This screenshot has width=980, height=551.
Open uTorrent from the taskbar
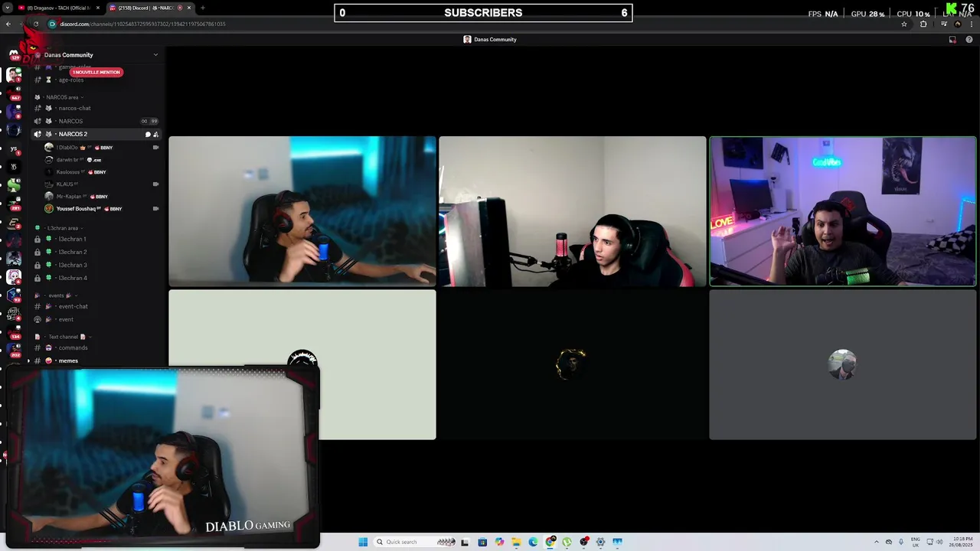[x=567, y=542]
